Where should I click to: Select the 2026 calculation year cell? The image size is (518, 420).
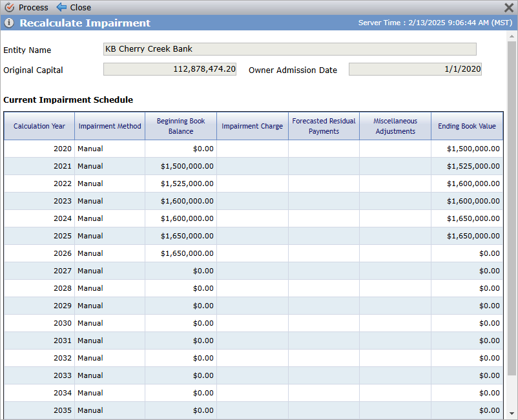point(39,253)
